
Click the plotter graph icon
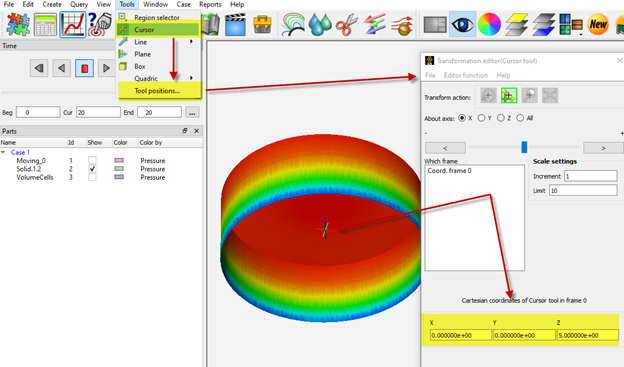point(72,25)
